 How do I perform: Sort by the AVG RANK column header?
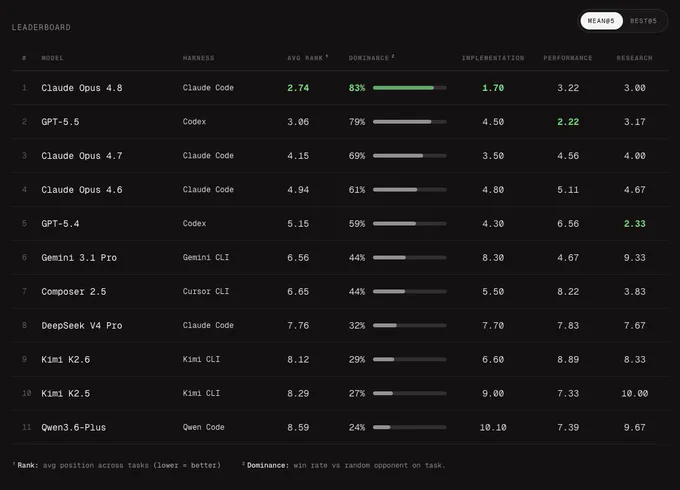(305, 58)
